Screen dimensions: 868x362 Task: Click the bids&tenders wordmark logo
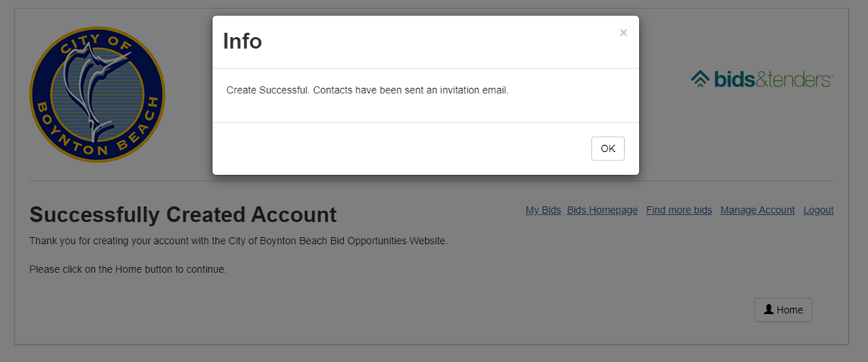click(774, 80)
